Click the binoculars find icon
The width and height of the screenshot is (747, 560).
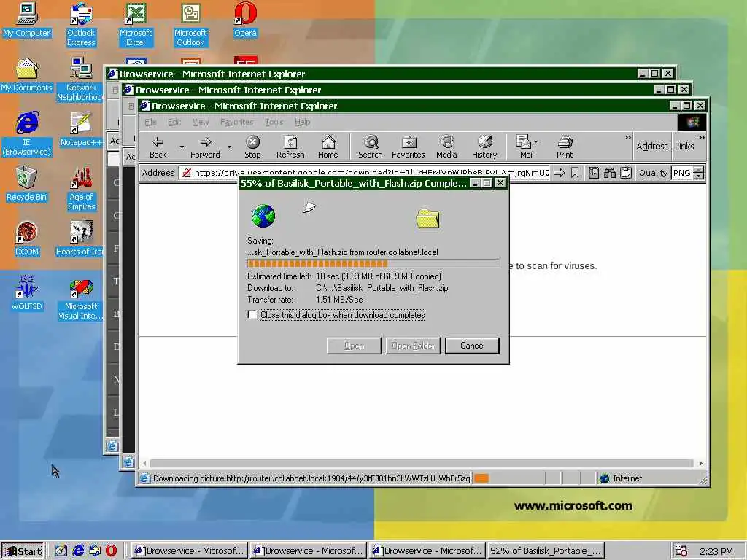point(610,173)
